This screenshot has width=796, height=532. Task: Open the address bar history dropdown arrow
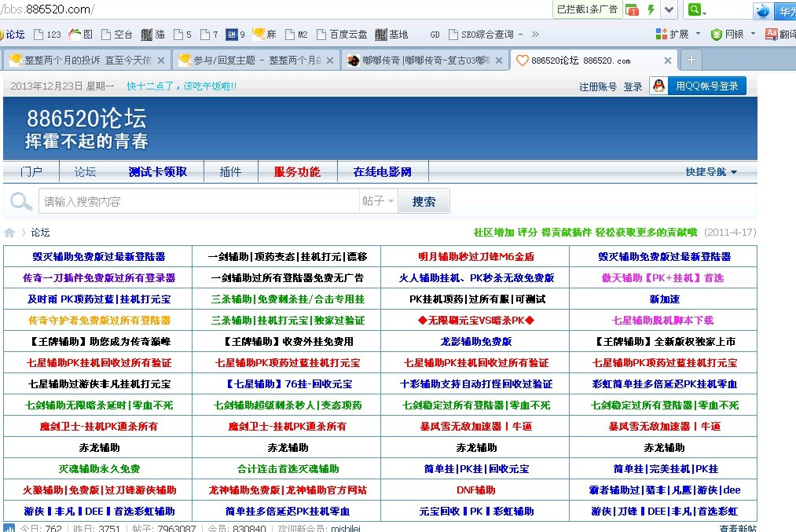[x=669, y=9]
